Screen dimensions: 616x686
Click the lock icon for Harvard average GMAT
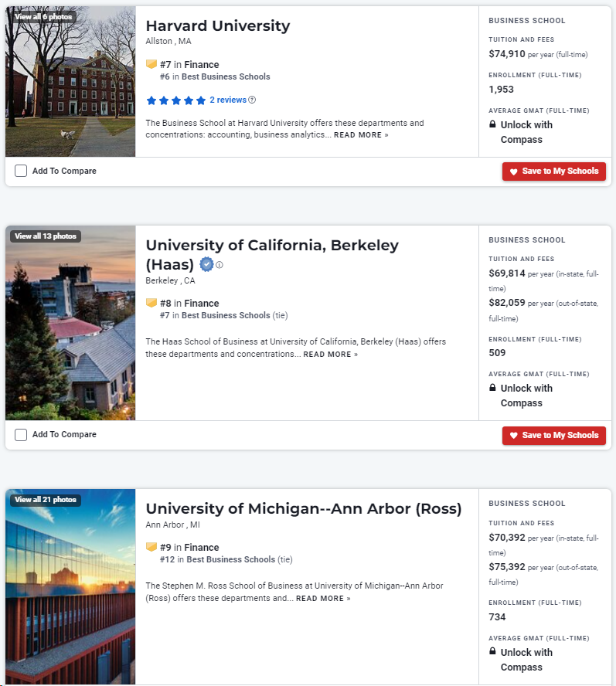(492, 124)
